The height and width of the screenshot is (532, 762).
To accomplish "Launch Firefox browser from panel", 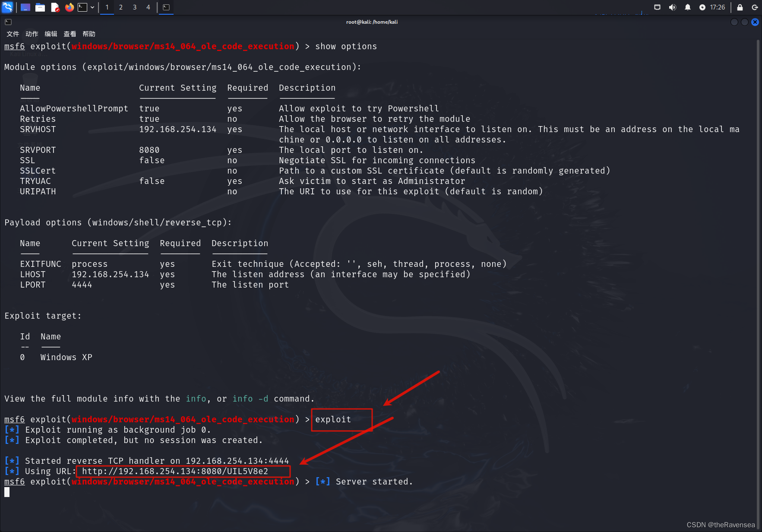I will click(69, 7).
